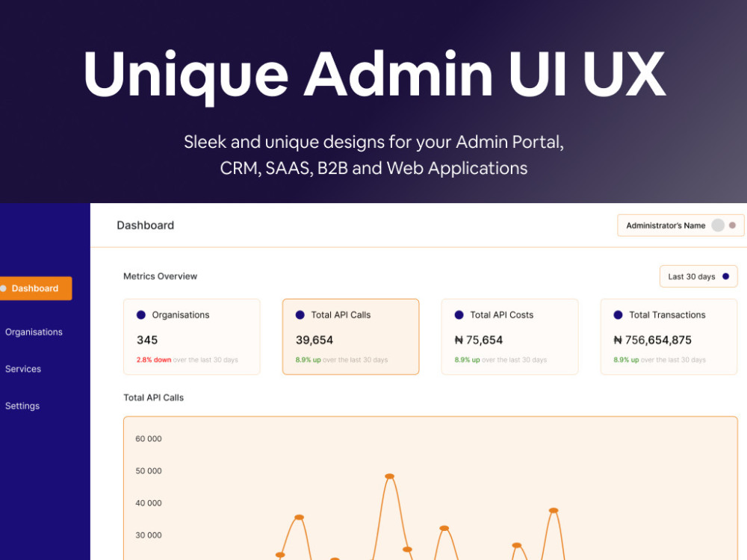Open the Metrics Overview section header
Screen dimensions: 747x560
(x=160, y=276)
